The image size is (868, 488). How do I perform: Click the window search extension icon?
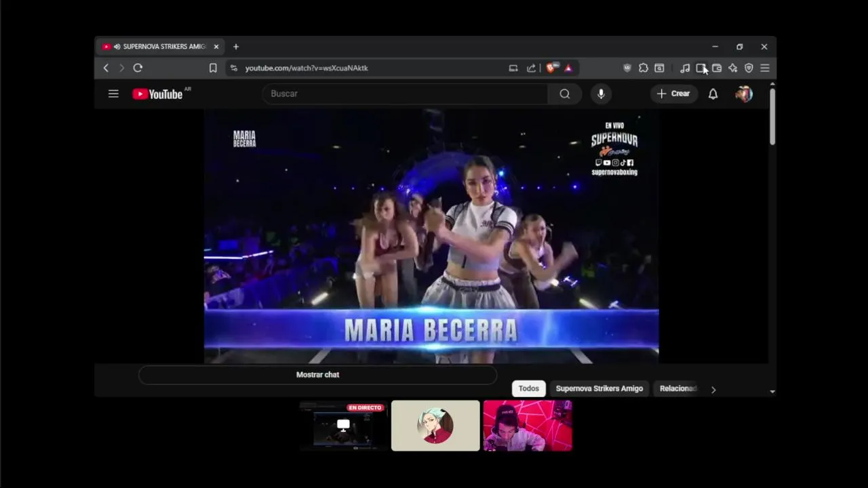(x=659, y=68)
